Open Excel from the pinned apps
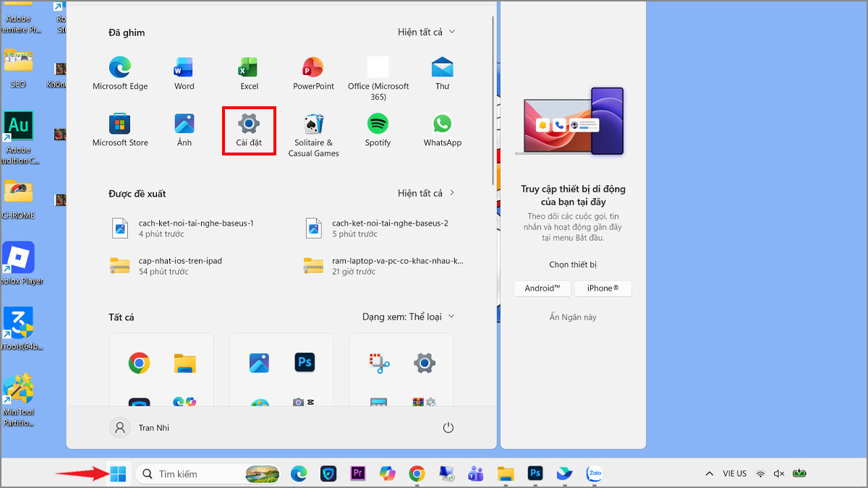 pyautogui.click(x=249, y=74)
